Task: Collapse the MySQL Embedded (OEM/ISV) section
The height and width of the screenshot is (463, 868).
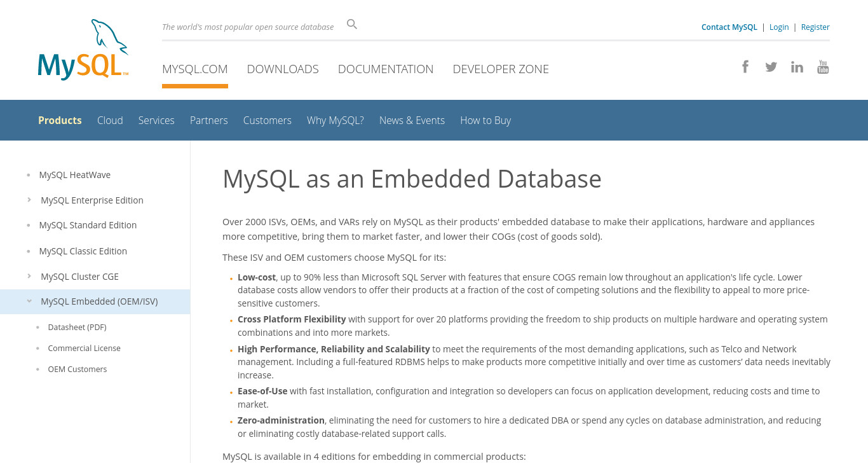Action: tap(29, 301)
